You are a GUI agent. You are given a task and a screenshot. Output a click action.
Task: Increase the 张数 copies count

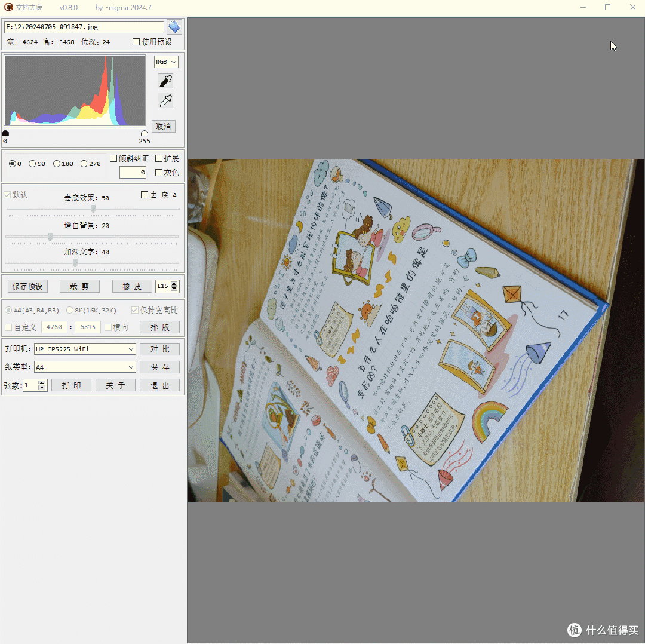42,383
